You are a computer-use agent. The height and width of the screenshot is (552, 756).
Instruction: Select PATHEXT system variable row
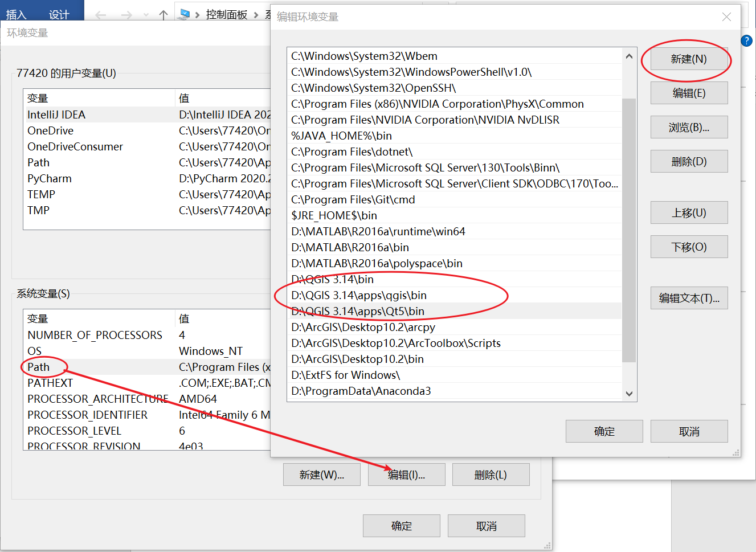(x=147, y=383)
